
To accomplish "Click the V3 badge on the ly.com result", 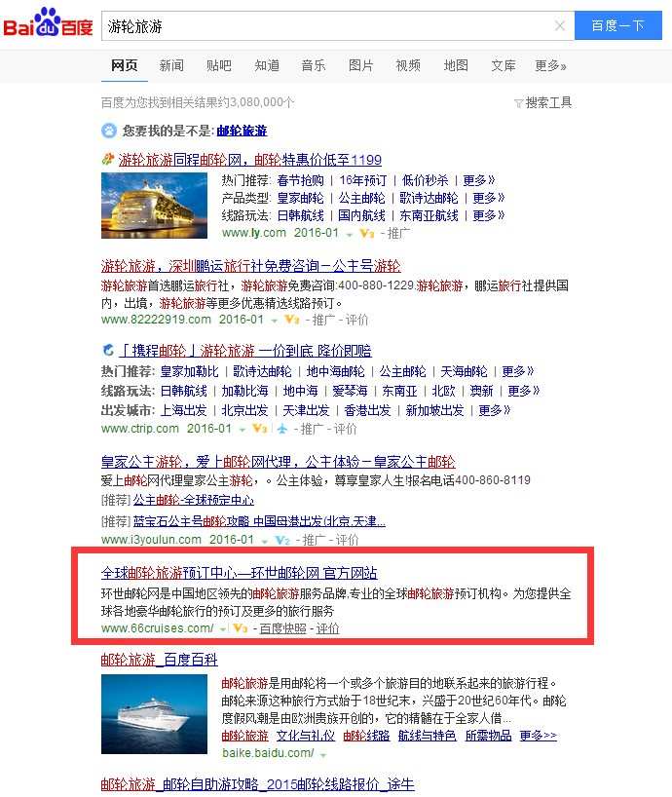I will (367, 234).
